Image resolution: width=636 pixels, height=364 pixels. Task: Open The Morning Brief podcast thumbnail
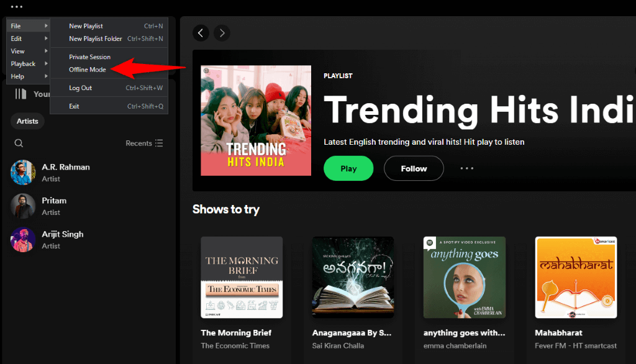click(x=242, y=277)
